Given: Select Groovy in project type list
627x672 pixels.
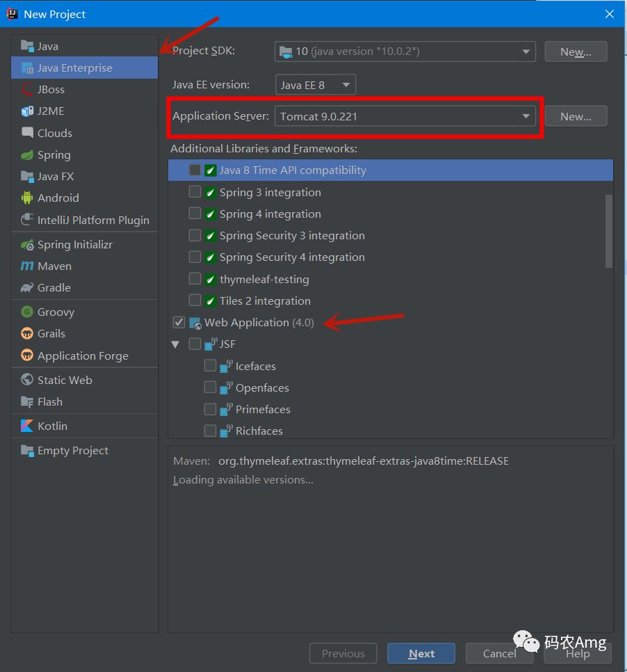Looking at the screenshot, I should pyautogui.click(x=84, y=312).
